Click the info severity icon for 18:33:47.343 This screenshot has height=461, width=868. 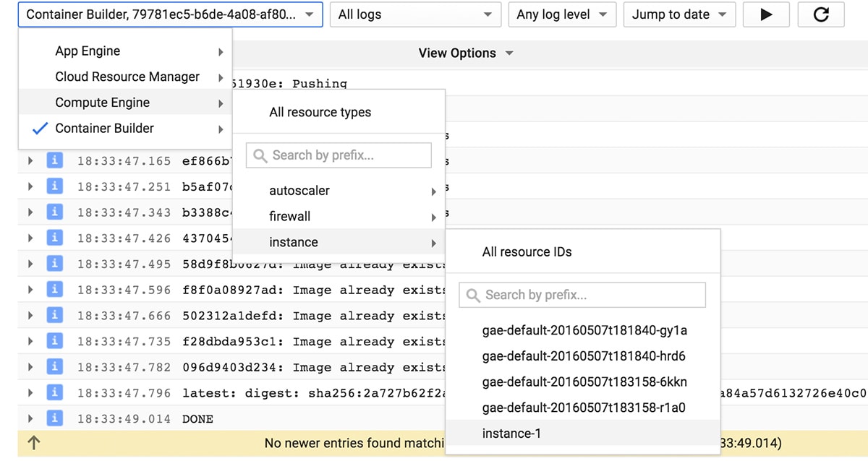tap(54, 212)
